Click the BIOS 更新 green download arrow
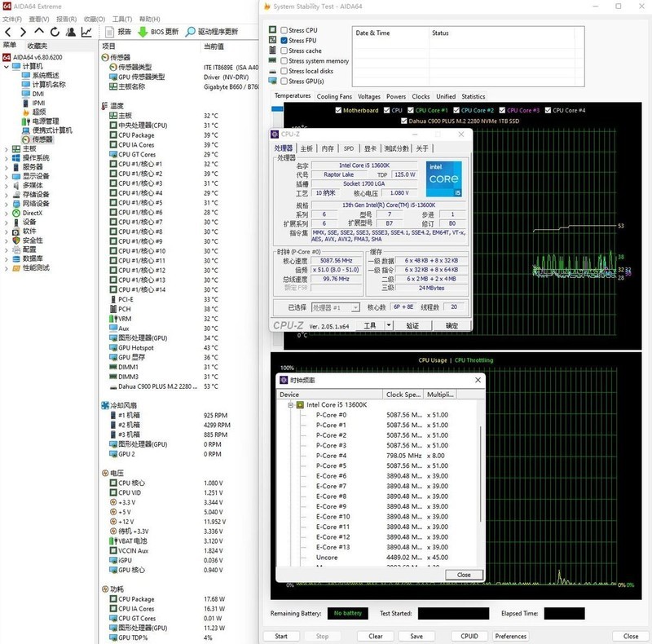This screenshot has width=652, height=644. tap(143, 32)
